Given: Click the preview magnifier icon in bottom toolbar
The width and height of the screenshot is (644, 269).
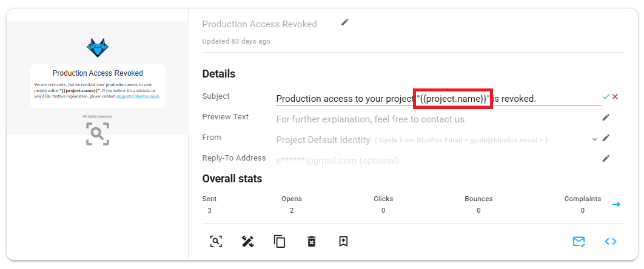Looking at the screenshot, I should tap(216, 242).
